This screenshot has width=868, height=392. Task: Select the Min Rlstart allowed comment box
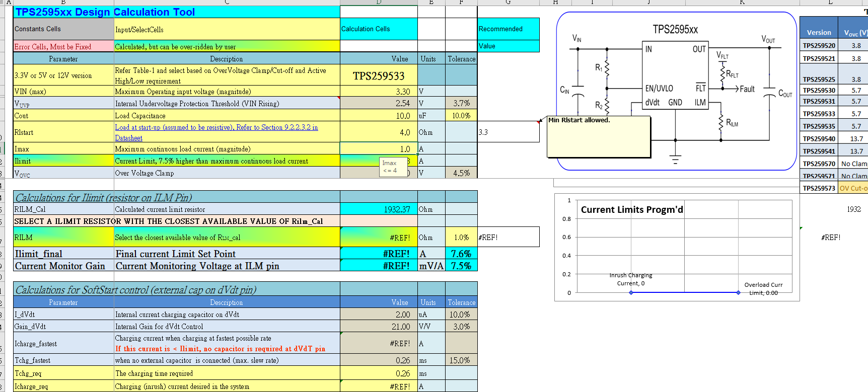tap(599, 137)
